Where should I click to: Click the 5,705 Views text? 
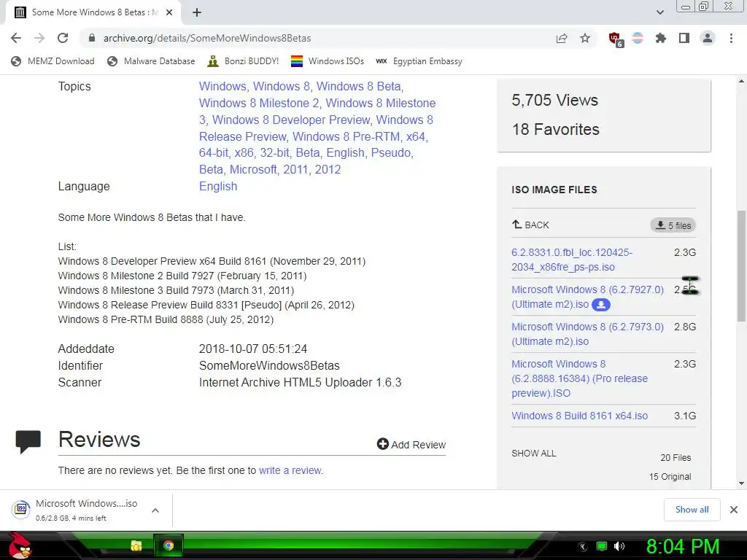click(x=554, y=100)
